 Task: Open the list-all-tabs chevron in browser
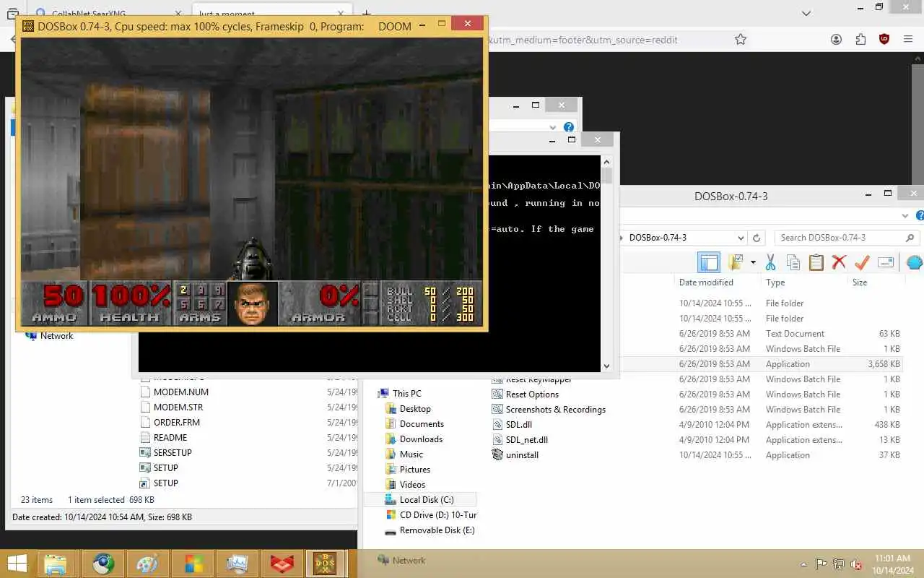807,13
